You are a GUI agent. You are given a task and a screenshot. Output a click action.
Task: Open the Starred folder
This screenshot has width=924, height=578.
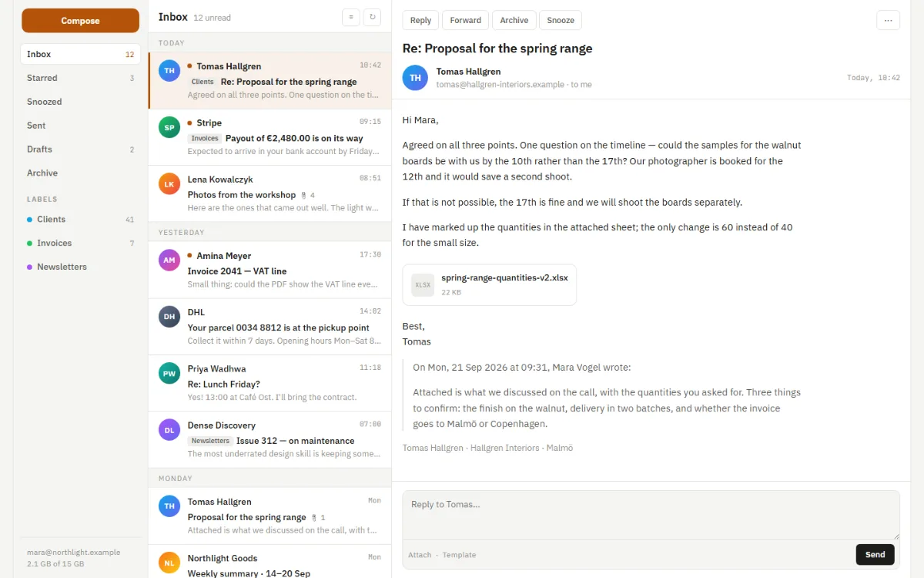coord(80,78)
